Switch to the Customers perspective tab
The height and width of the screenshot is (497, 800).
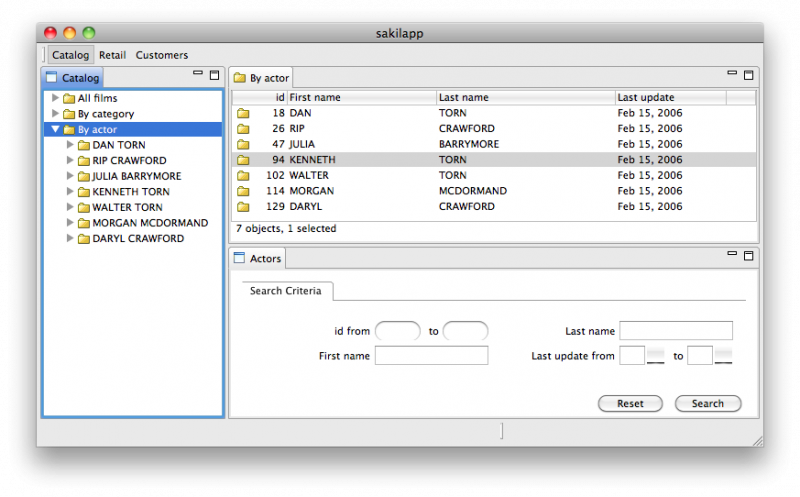pyautogui.click(x=162, y=55)
